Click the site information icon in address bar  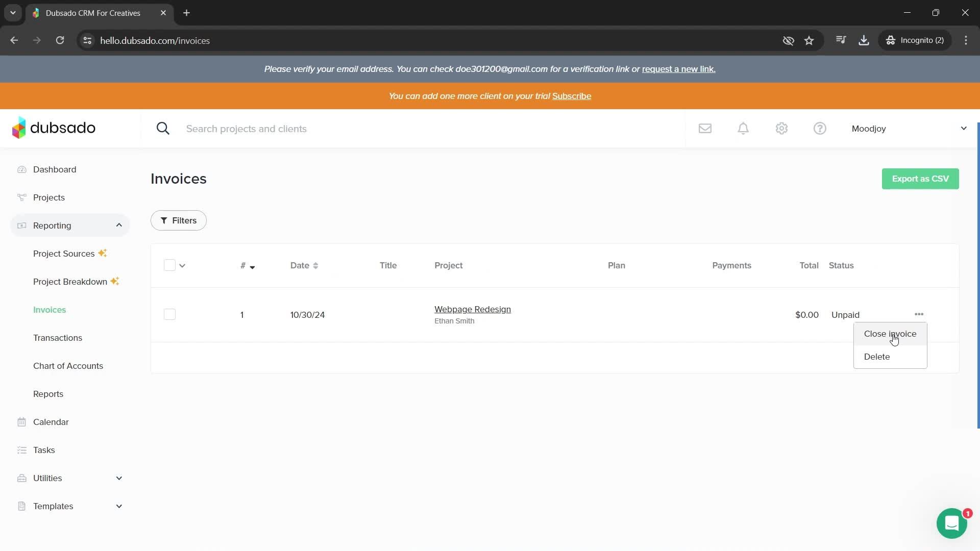click(87, 40)
